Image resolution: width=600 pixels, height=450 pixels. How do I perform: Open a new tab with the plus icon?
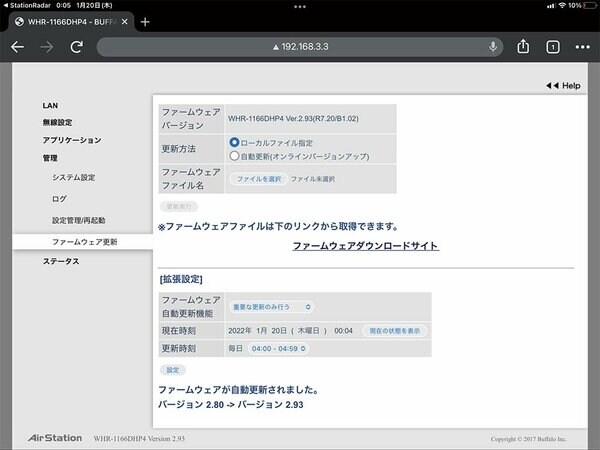[x=145, y=22]
